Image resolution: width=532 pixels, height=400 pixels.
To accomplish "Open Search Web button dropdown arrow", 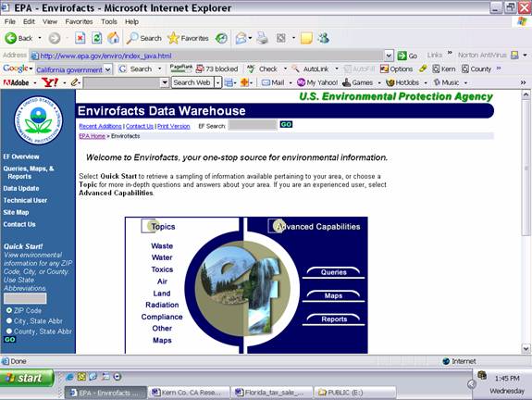I will 217,82.
